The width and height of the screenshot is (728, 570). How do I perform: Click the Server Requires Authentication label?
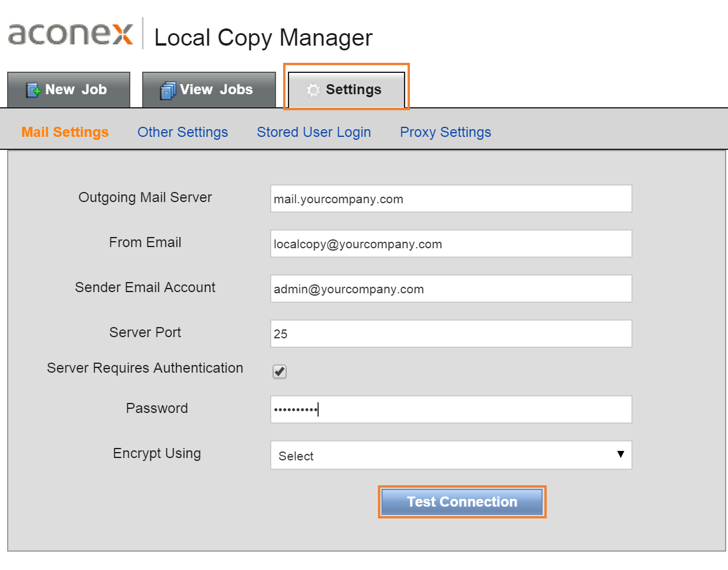pos(145,368)
